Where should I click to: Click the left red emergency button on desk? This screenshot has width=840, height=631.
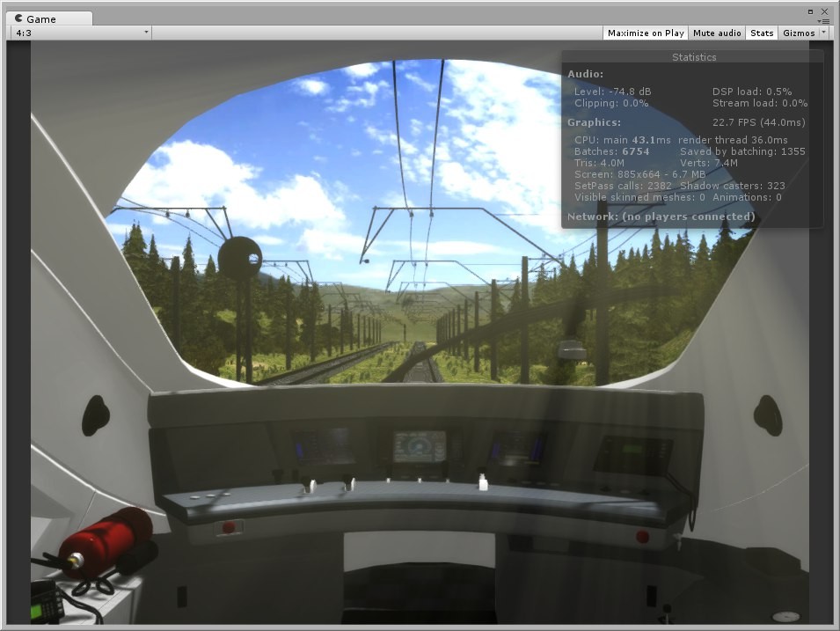(x=229, y=527)
